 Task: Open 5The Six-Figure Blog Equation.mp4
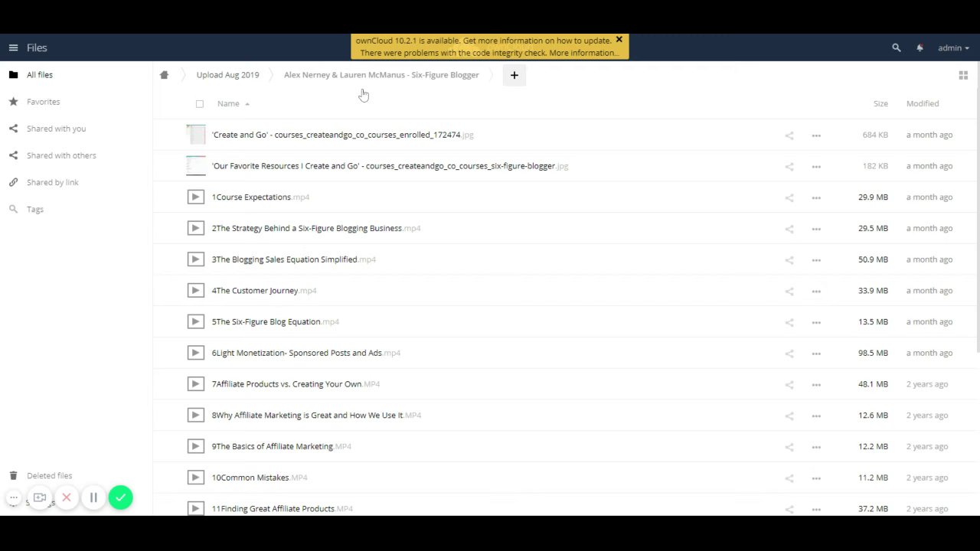[276, 321]
